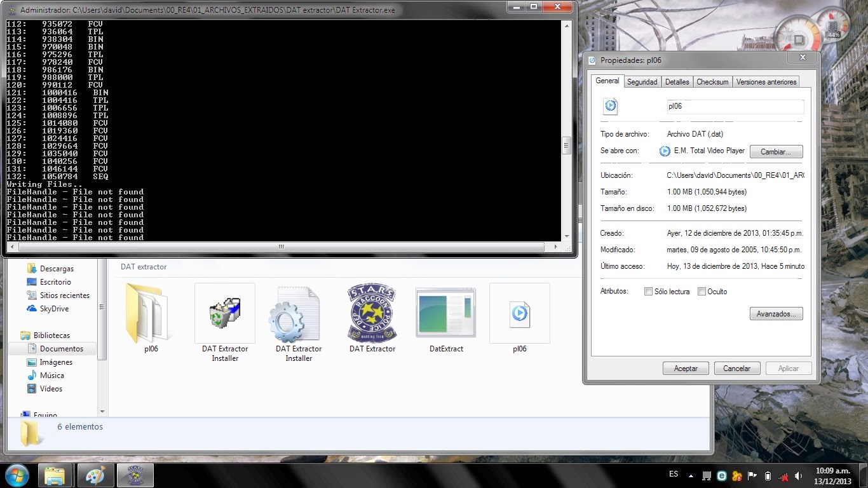Open SkyDrive in the Explorer sidebar
The height and width of the screenshot is (488, 868).
pyautogui.click(x=54, y=309)
